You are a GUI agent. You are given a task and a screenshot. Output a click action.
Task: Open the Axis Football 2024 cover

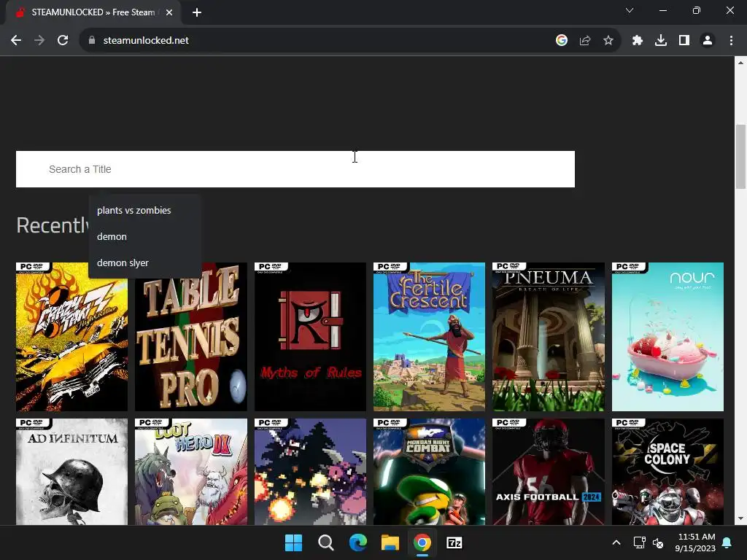click(x=549, y=472)
